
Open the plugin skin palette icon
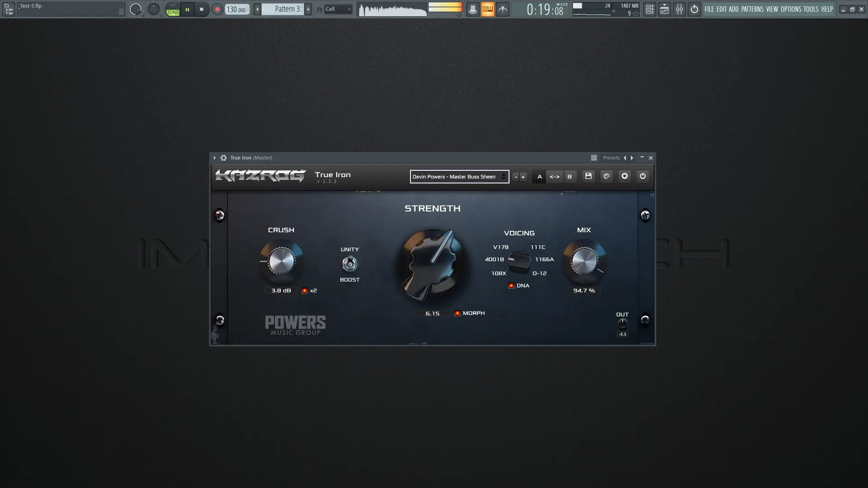tap(606, 176)
